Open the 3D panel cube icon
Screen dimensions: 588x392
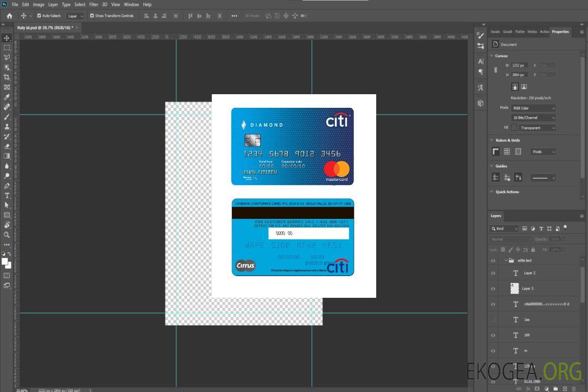click(x=481, y=103)
